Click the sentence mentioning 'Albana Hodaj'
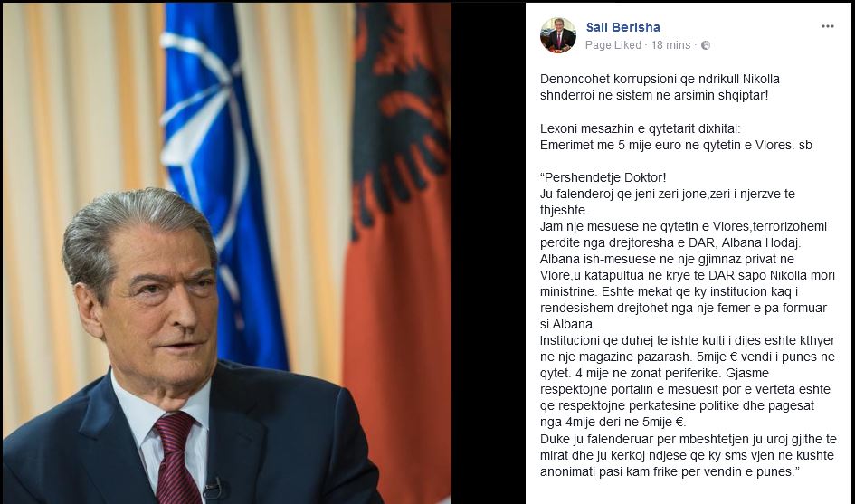This screenshot has width=855, height=504. (x=683, y=234)
